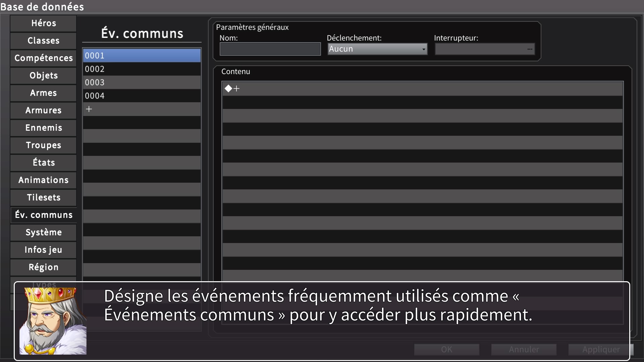Open the Compétences tab
This screenshot has height=362, width=644.
click(x=43, y=58)
